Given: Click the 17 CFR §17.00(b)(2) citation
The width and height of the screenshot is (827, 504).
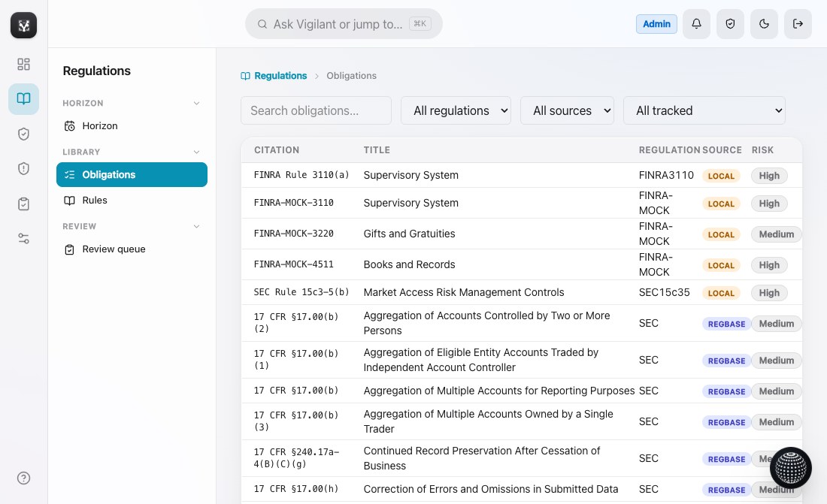Looking at the screenshot, I should pos(296,323).
